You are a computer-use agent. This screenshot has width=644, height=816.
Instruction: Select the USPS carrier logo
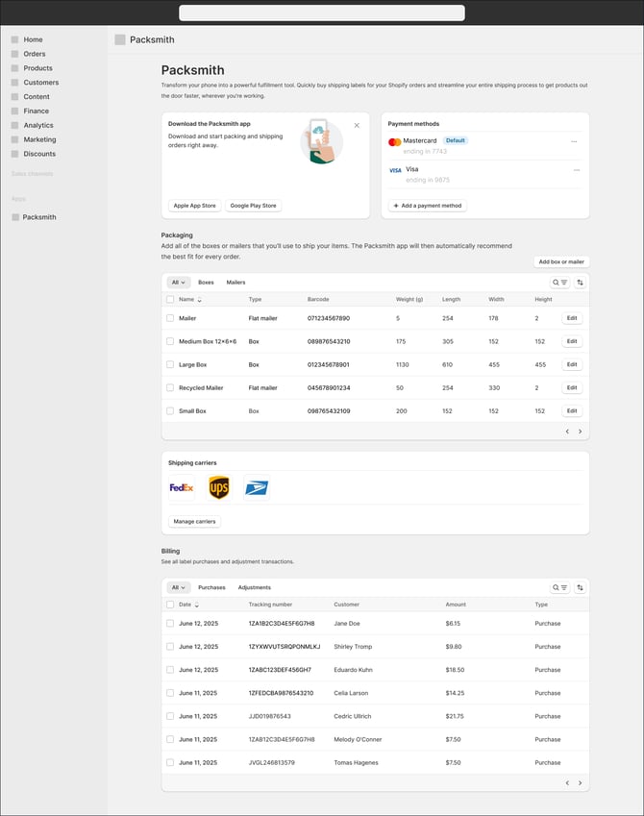255,488
